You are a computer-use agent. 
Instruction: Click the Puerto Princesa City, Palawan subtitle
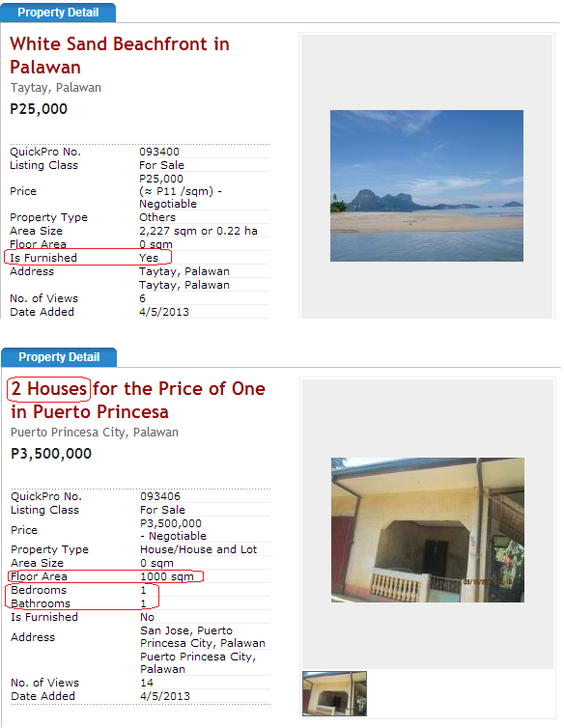[95, 433]
